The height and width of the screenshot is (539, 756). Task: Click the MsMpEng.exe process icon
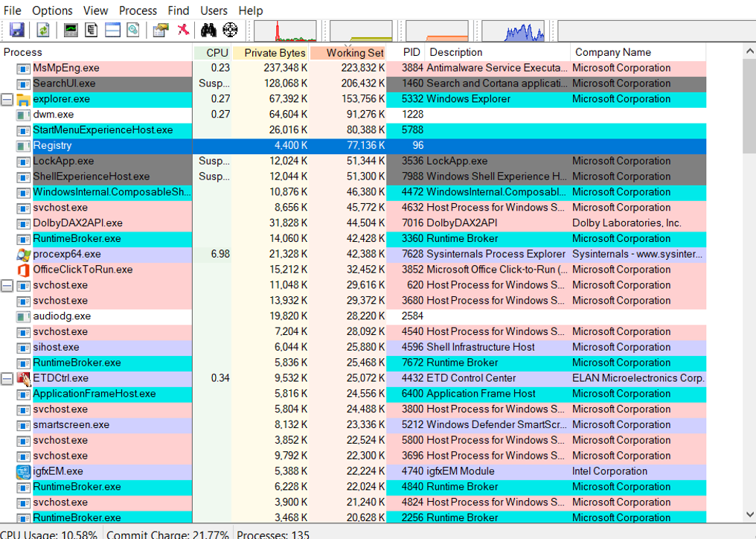[x=23, y=68]
